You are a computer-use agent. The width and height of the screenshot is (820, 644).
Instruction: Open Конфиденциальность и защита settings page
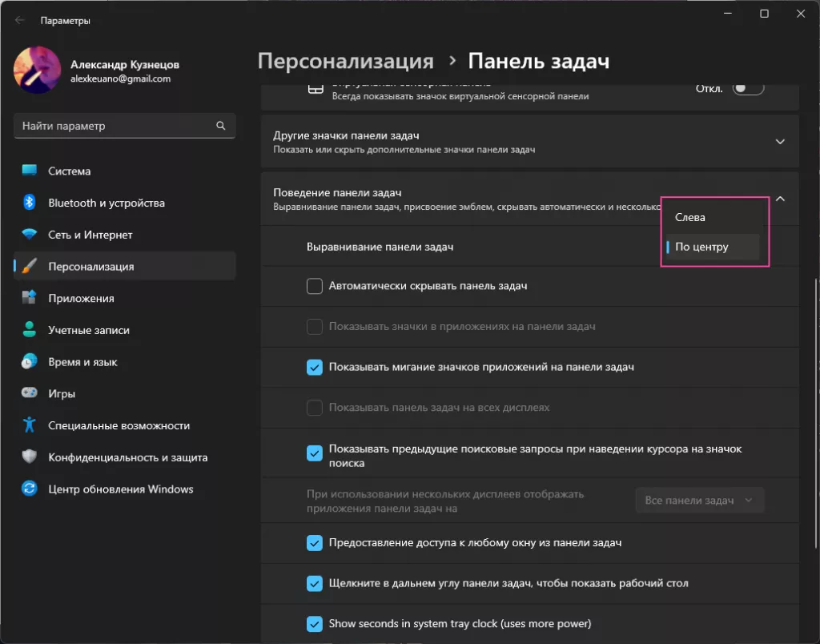pos(127,457)
